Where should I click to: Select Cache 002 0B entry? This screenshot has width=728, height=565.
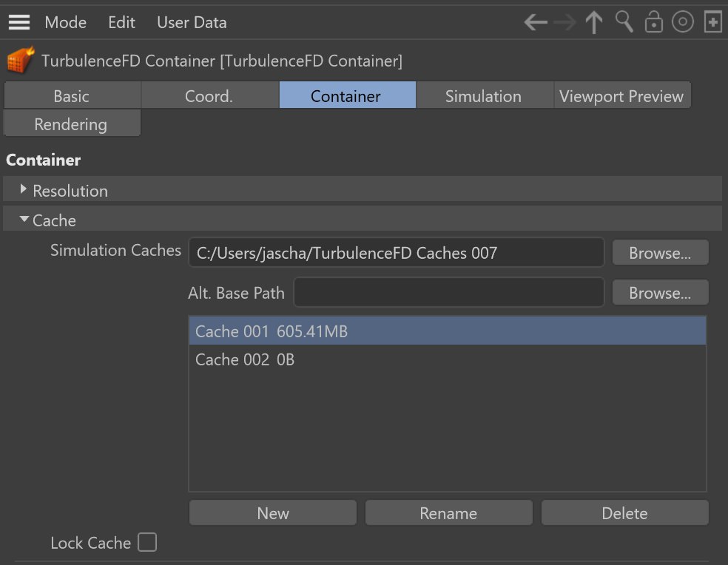(447, 359)
